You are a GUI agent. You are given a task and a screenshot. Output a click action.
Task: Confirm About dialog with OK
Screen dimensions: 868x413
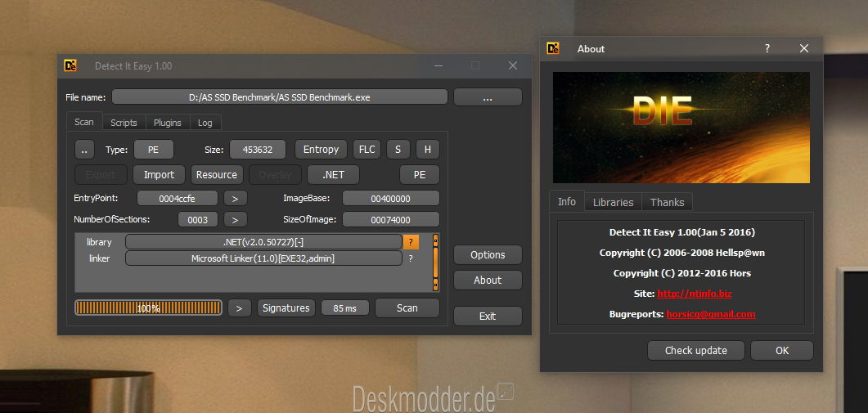click(x=781, y=351)
